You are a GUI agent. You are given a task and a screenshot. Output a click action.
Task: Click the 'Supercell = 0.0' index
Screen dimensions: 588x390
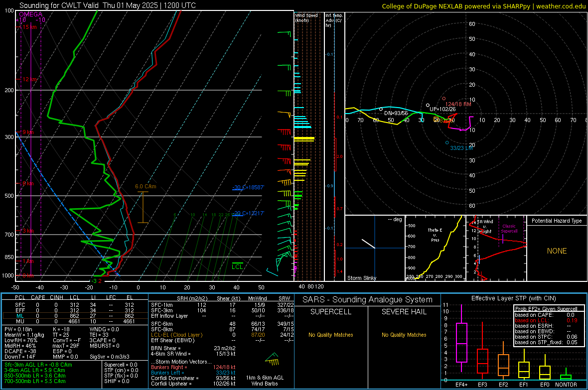click(121, 365)
